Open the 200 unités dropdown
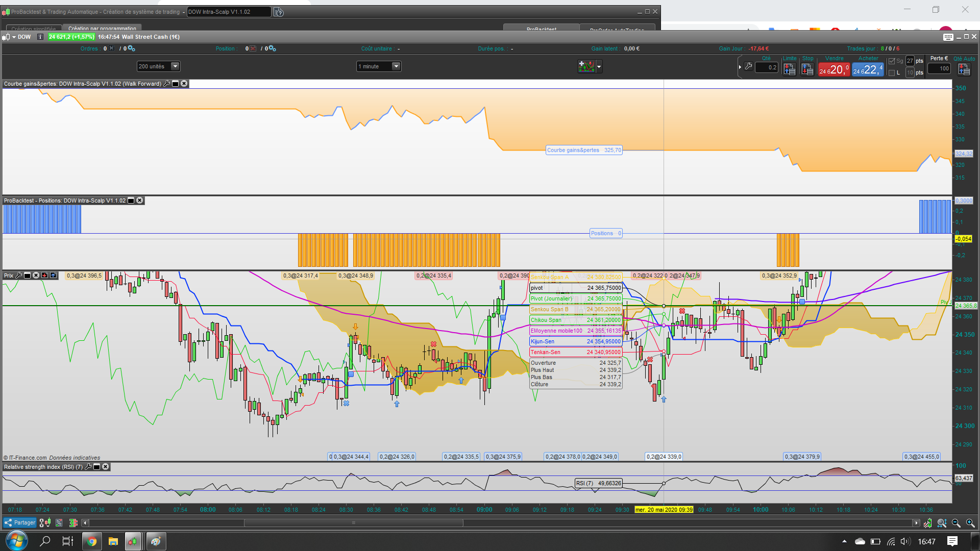The image size is (980, 551). pos(175,66)
